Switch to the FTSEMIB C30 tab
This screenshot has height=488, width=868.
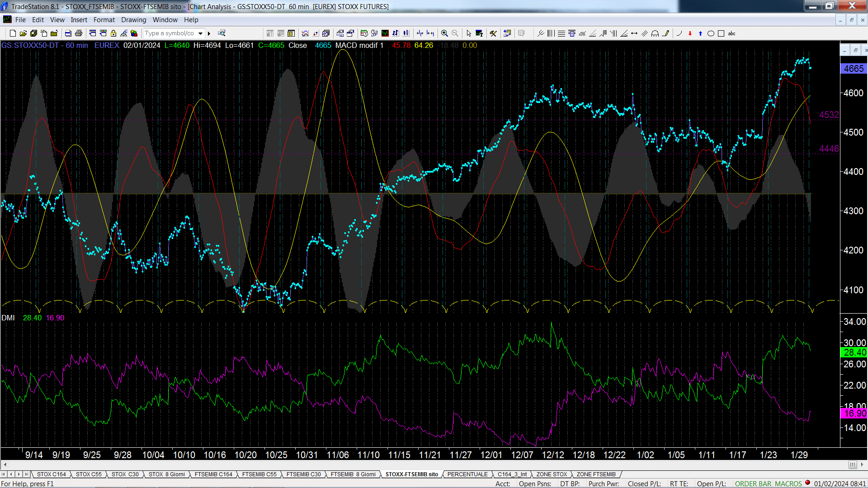point(304,474)
